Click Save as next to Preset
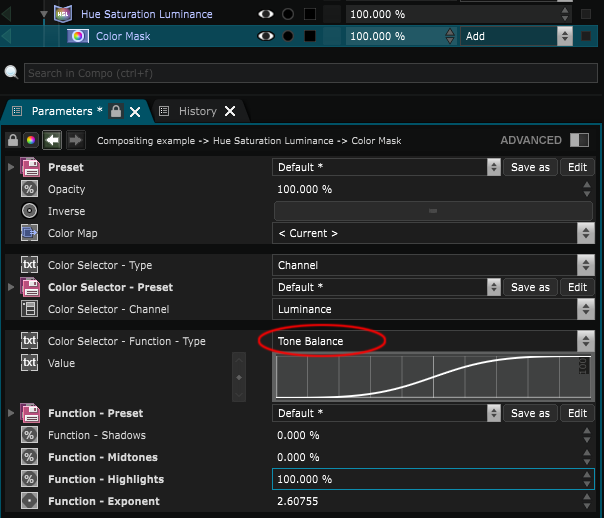 [530, 167]
